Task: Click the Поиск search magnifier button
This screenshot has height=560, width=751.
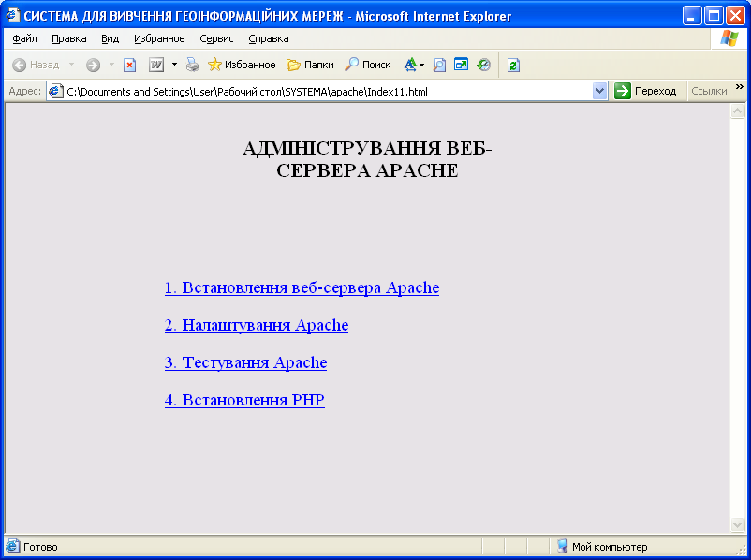Action: click(x=367, y=65)
